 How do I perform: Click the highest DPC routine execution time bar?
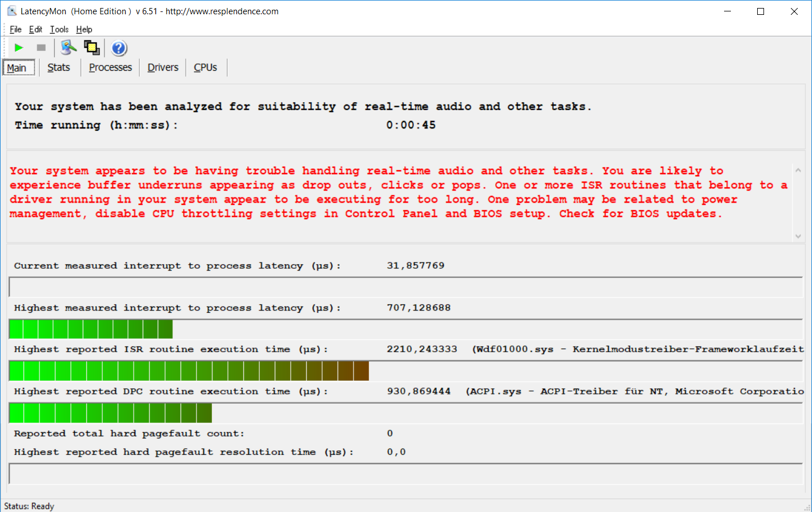[110, 413]
